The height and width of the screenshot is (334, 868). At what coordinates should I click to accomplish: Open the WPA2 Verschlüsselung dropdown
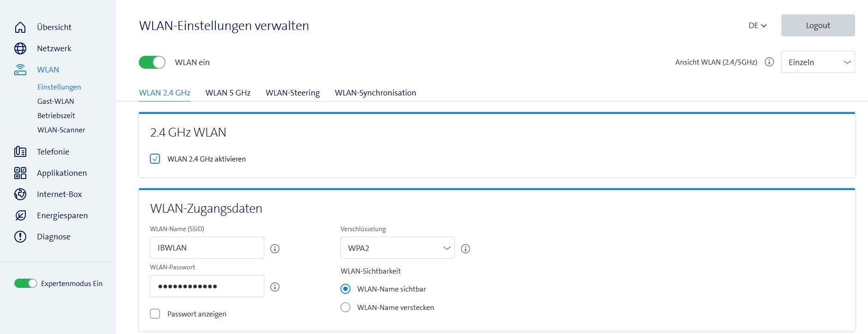pyautogui.click(x=398, y=248)
